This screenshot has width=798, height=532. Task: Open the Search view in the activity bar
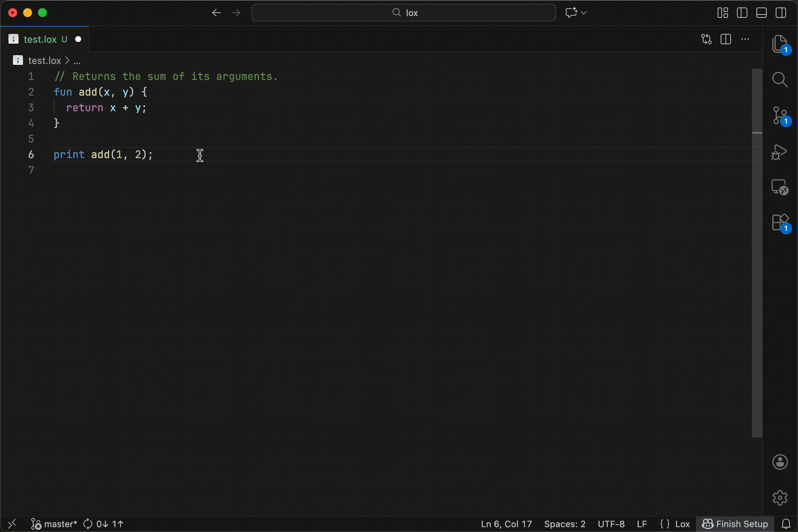coord(780,79)
